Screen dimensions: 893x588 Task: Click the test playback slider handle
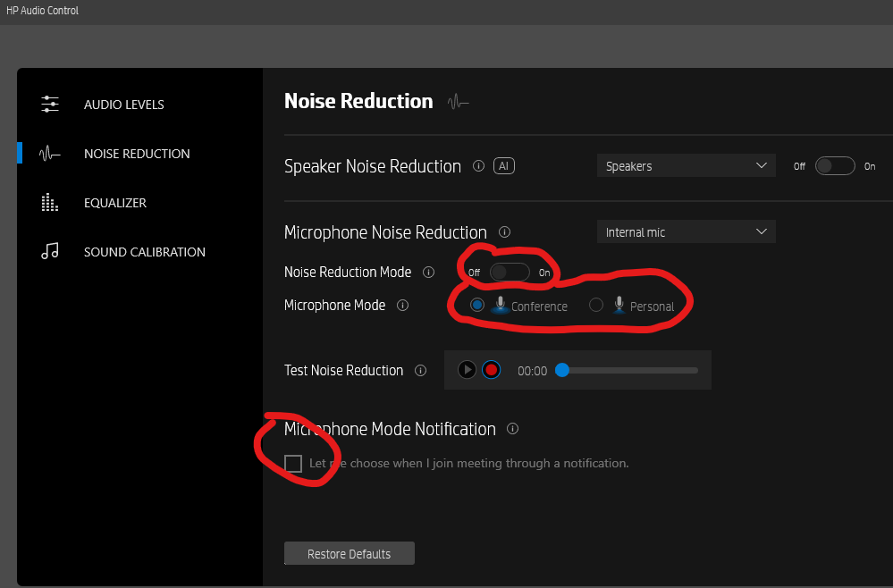coord(562,370)
